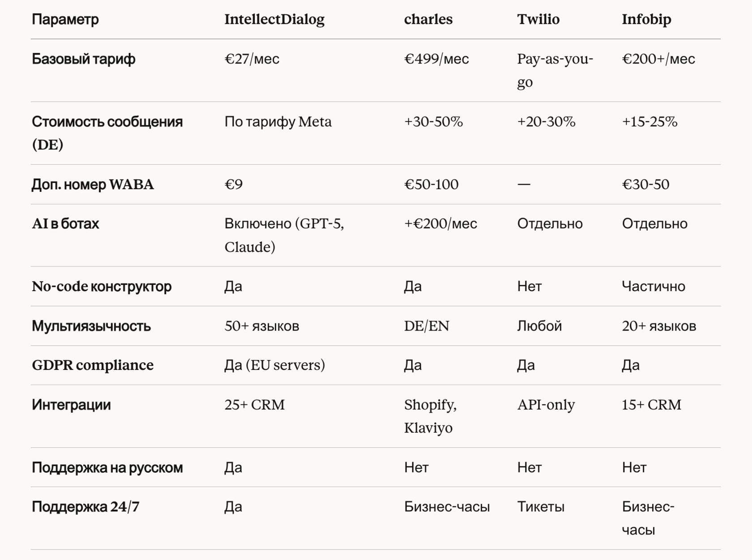
Task: Click the По тарифу Meta cell
Action: click(x=278, y=122)
